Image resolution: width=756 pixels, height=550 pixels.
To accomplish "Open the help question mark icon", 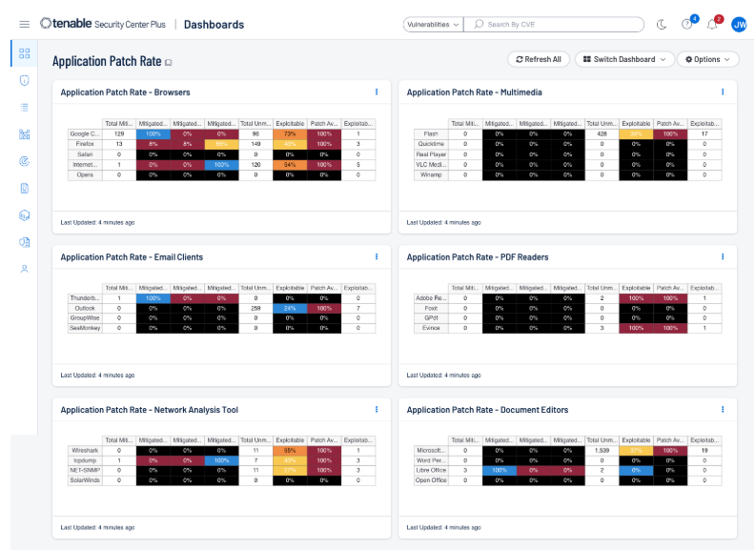I will coord(686,24).
